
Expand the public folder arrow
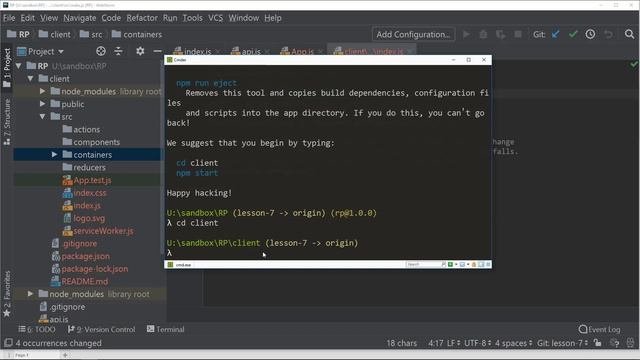(42, 104)
